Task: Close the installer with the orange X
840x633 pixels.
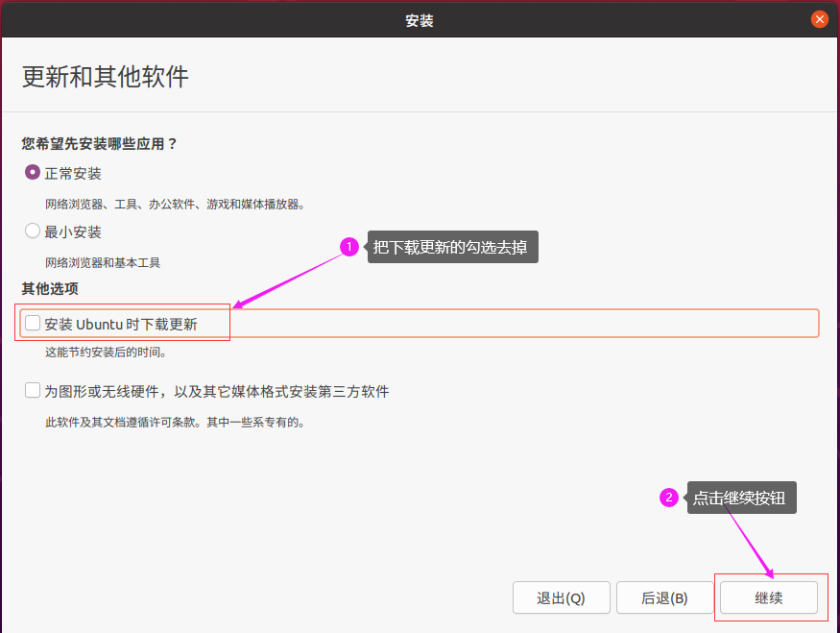Action: [819, 19]
